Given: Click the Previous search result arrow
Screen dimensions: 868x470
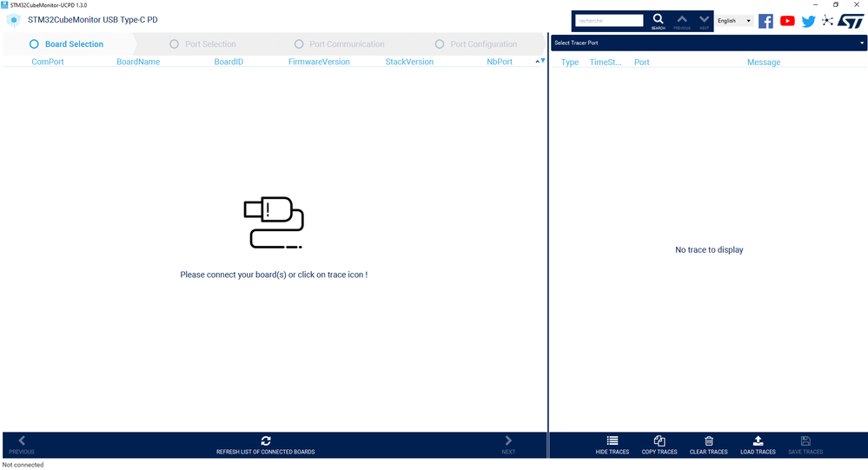Looking at the screenshot, I should coord(682,21).
